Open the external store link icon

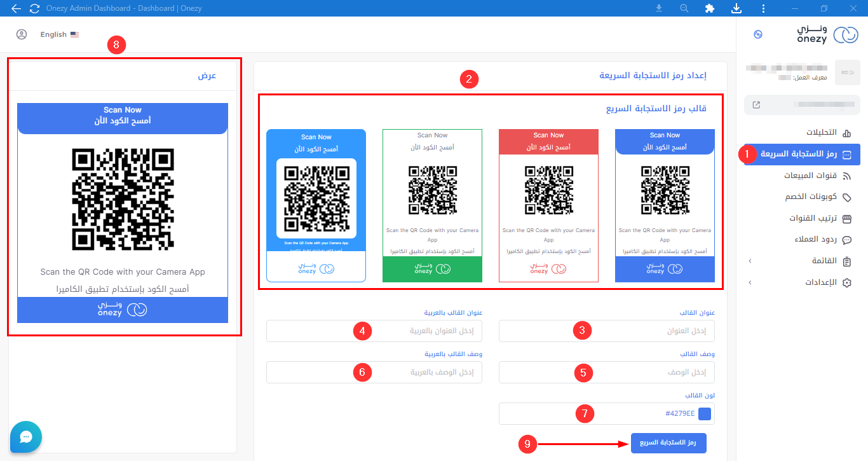[x=756, y=105]
